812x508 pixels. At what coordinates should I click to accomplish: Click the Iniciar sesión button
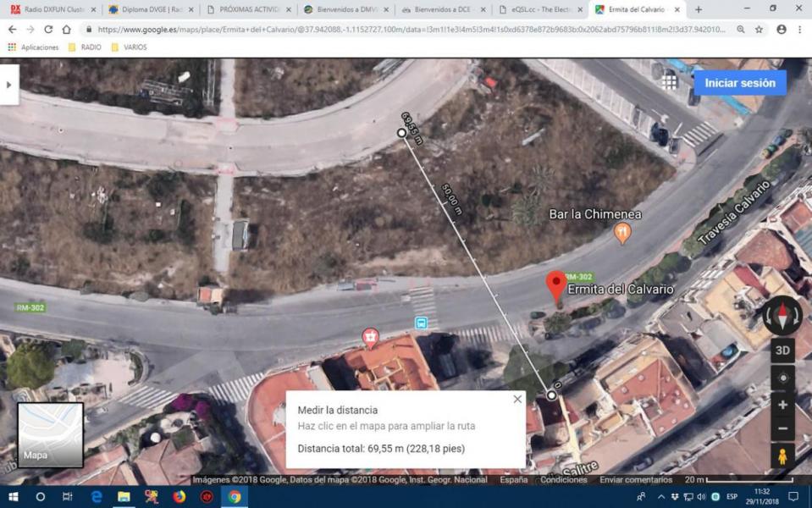(x=739, y=83)
